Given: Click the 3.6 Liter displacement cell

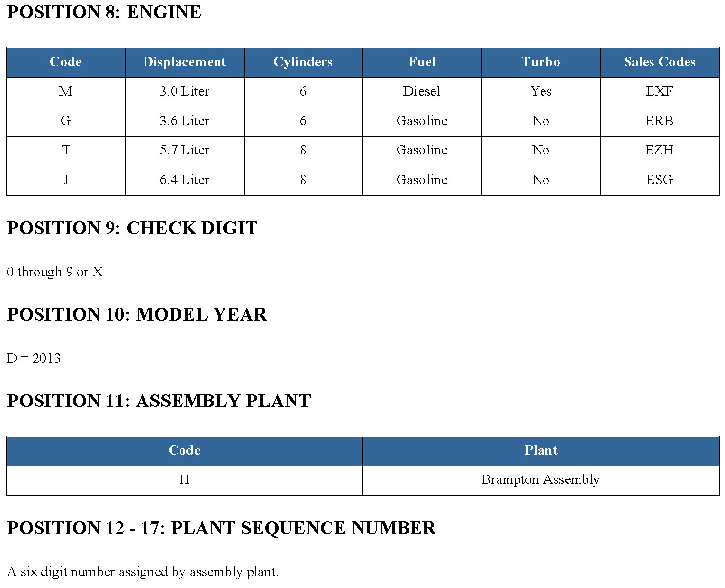Looking at the screenshot, I should click(x=184, y=121).
